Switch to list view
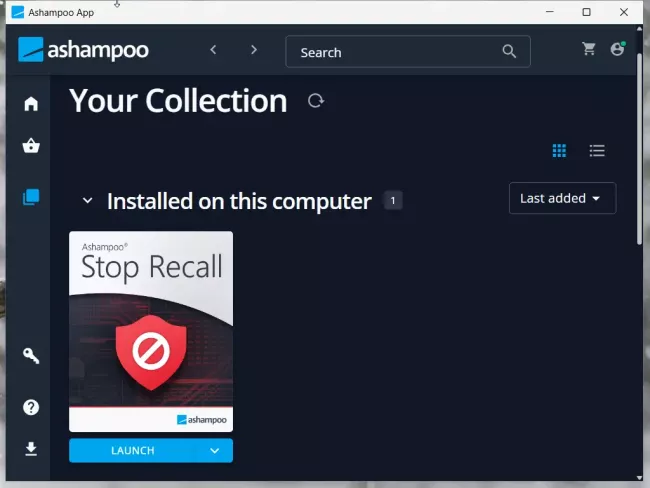This screenshot has height=488, width=650. point(597,151)
